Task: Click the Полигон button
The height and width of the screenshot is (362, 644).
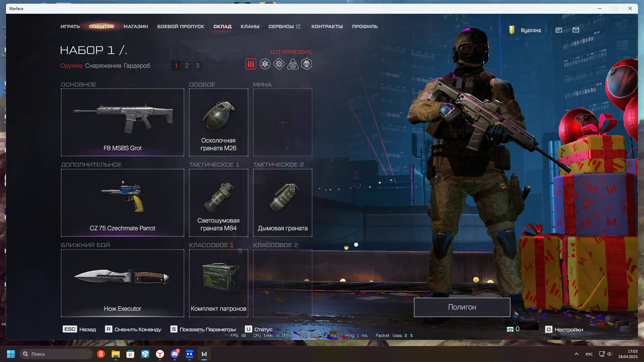Action: (462, 307)
